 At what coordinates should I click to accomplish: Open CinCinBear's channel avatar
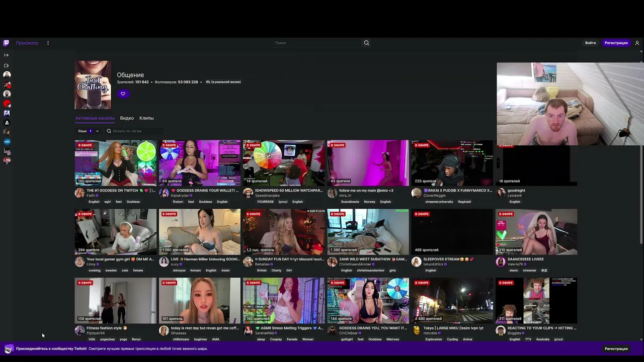tap(332, 330)
